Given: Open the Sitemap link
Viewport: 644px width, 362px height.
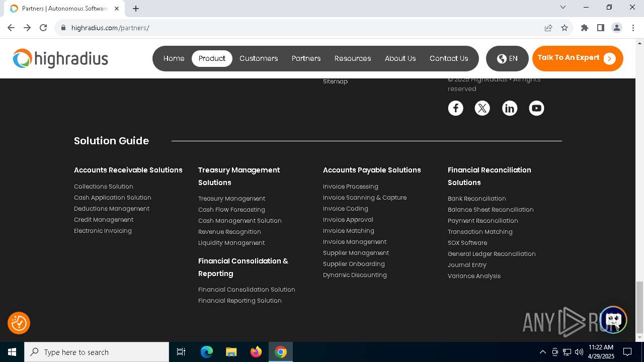Looking at the screenshot, I should tap(335, 81).
